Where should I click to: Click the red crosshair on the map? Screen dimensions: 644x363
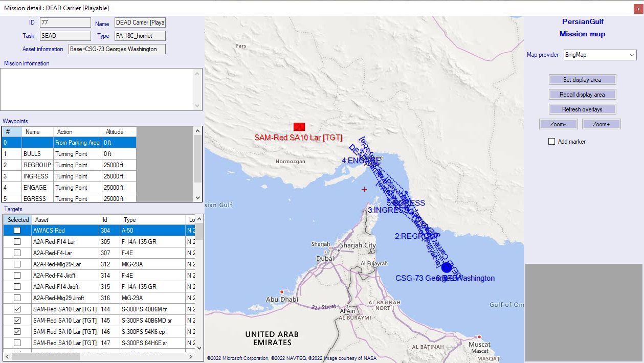tap(364, 190)
